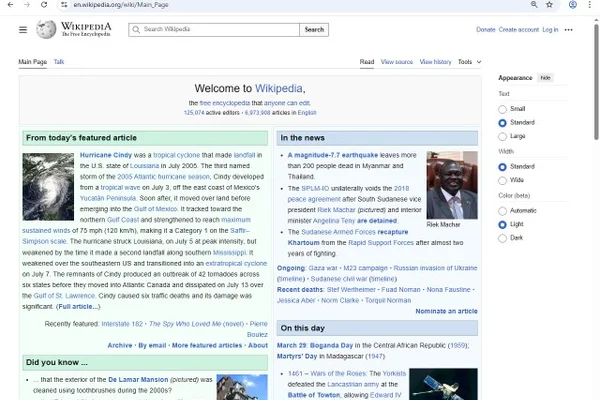
Task: Click the Search button
Action: click(314, 29)
